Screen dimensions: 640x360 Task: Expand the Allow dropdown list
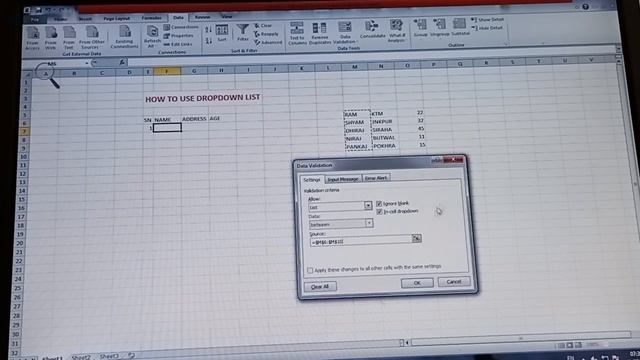coord(368,206)
